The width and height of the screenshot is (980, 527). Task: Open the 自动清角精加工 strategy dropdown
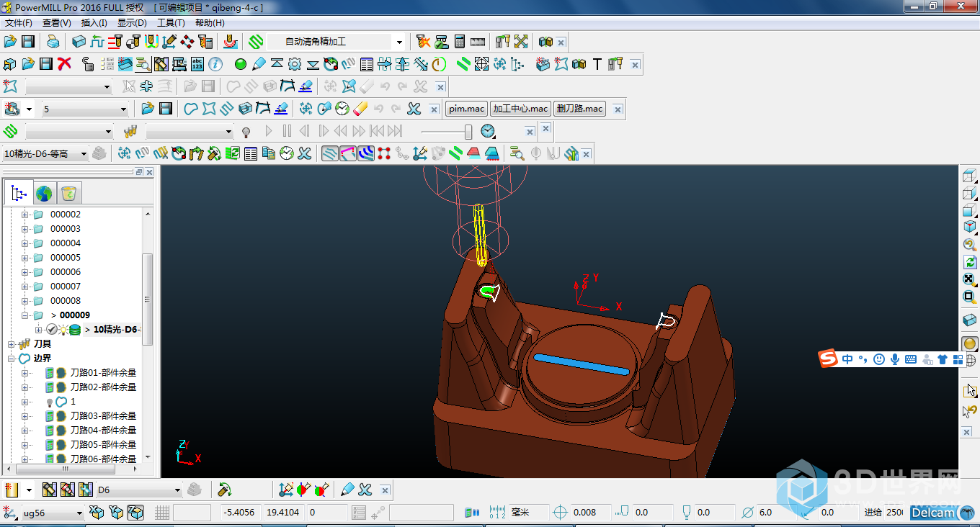pyautogui.click(x=399, y=42)
